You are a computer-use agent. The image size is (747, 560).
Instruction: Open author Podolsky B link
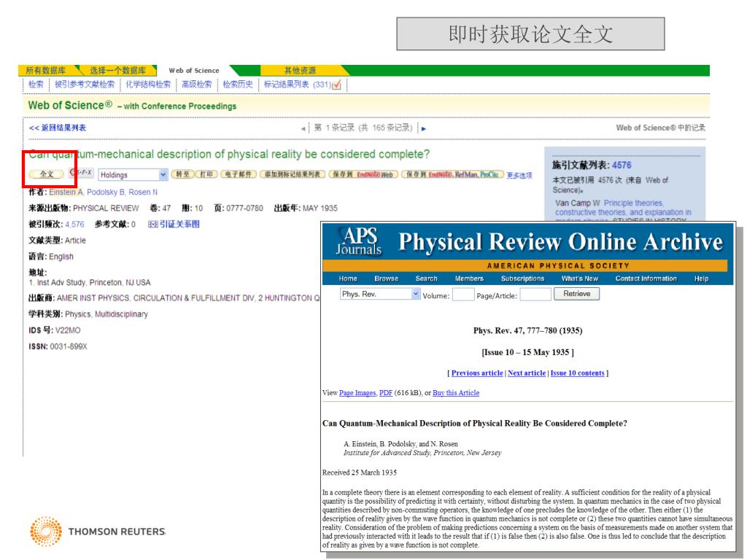pyautogui.click(x=106, y=192)
